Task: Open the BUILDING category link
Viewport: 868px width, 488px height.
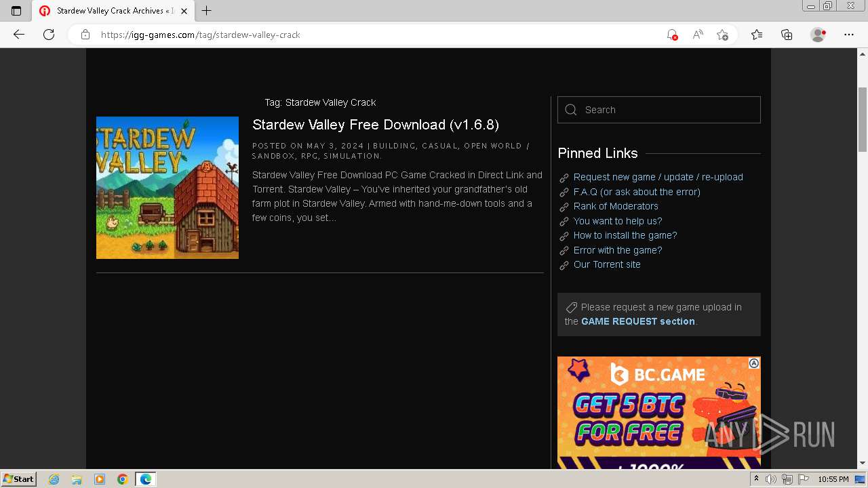Action: [394, 146]
